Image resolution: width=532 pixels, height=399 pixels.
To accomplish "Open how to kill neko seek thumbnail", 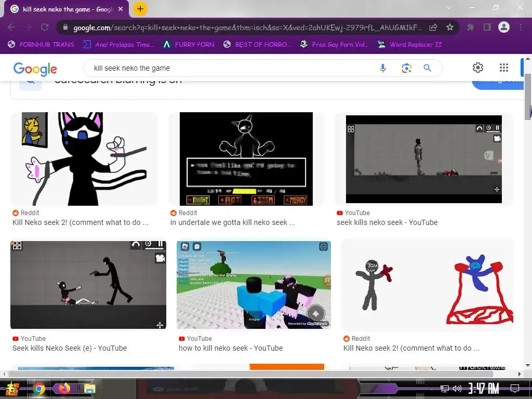I will click(254, 285).
